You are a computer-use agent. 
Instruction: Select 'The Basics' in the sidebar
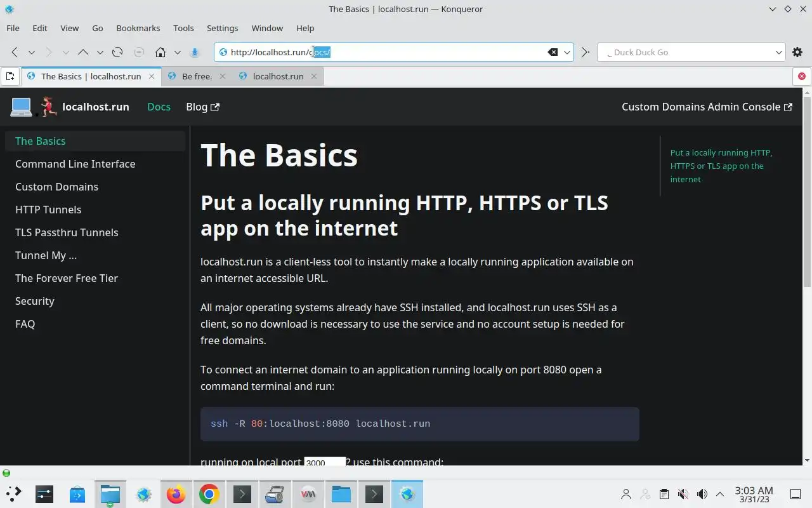pyautogui.click(x=95, y=141)
